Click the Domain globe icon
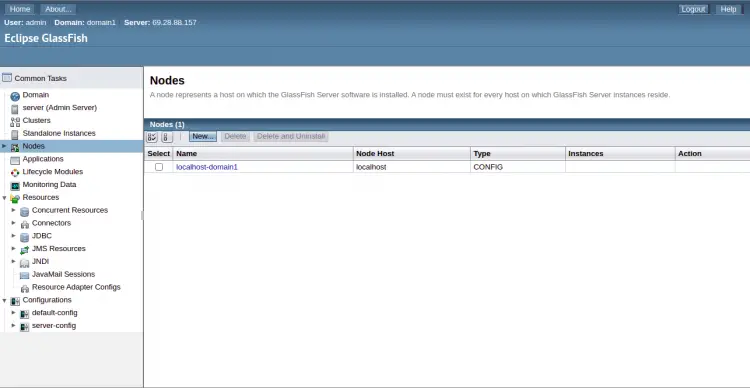 (15, 96)
